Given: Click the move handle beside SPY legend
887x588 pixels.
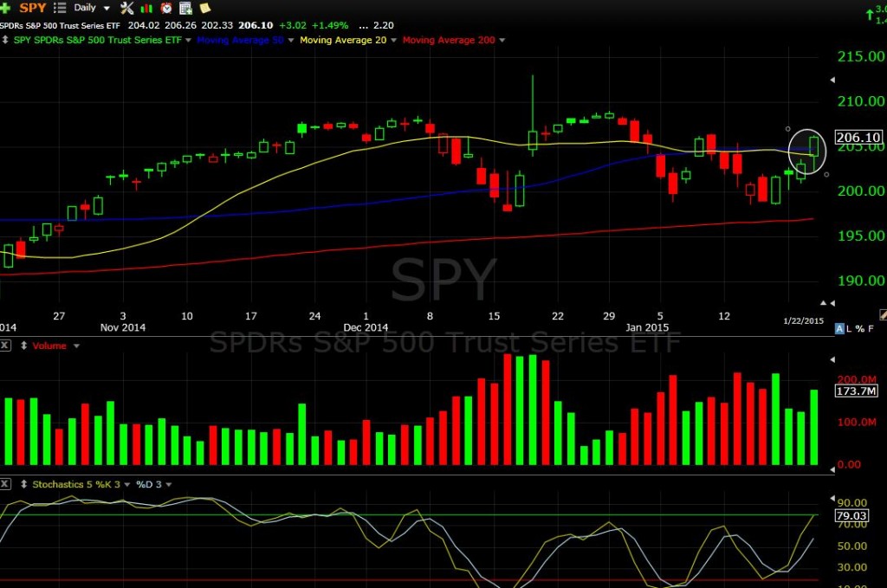Looking at the screenshot, I should pyautogui.click(x=5, y=40).
